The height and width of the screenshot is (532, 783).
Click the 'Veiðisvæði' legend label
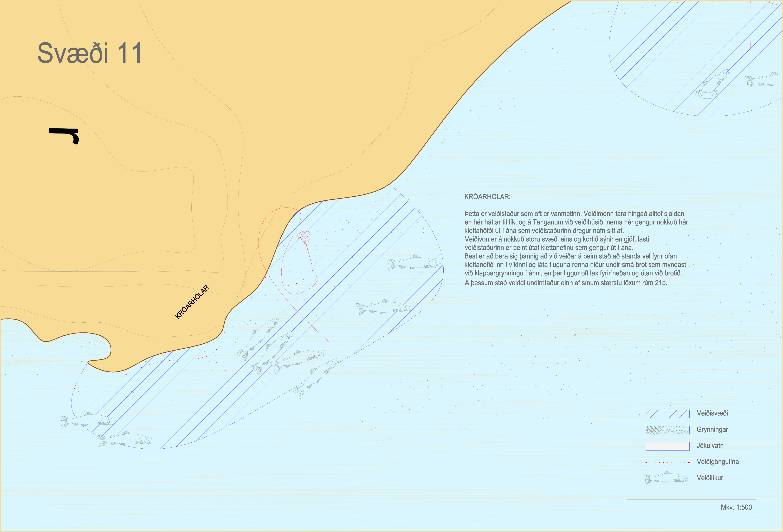coord(712,413)
